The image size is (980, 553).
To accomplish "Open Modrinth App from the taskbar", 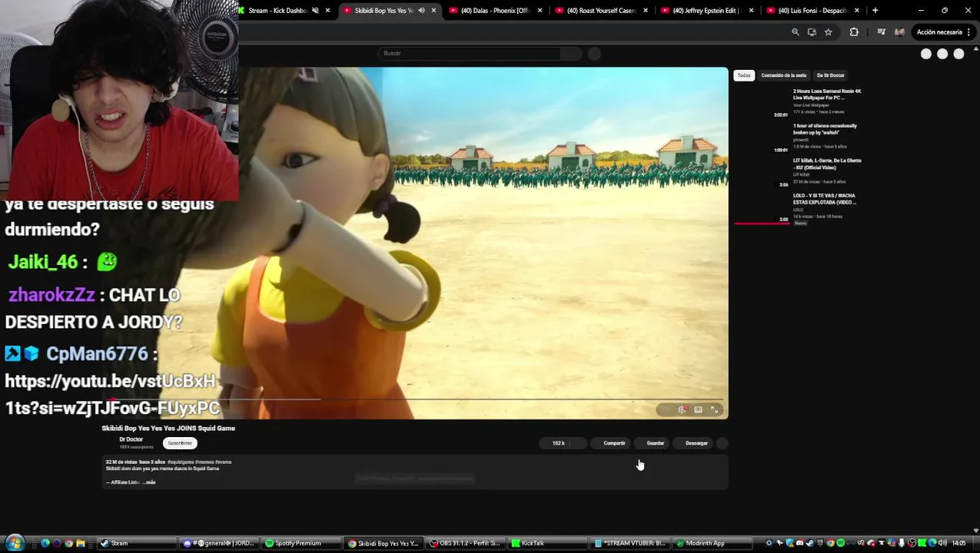I will point(713,543).
